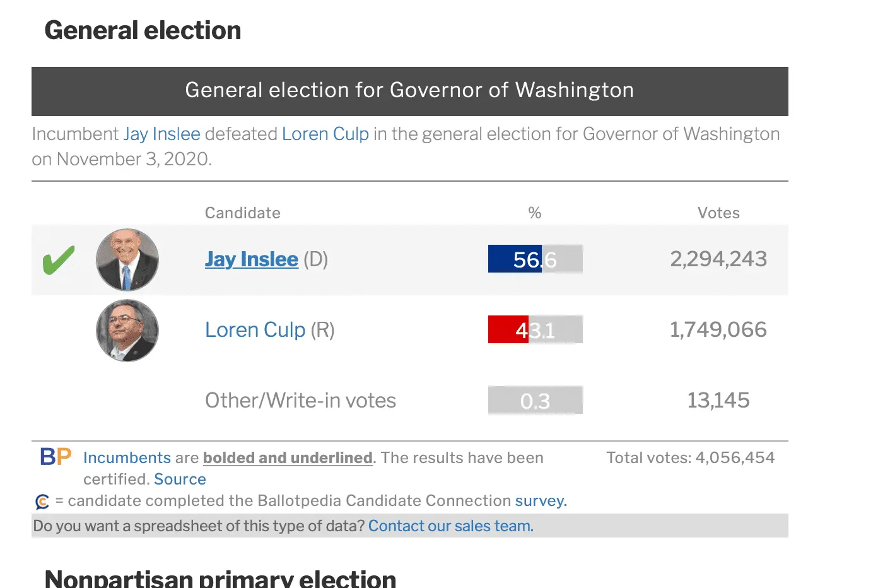
Task: Click the Votes column header
Action: (x=718, y=213)
